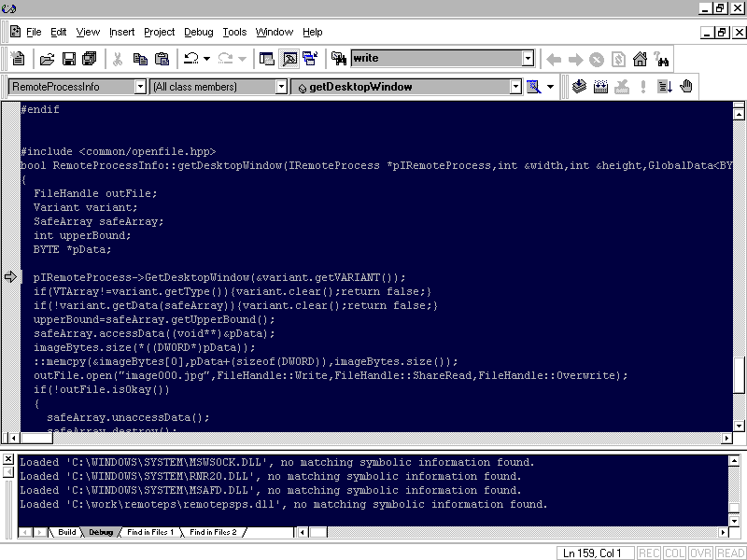747x560 pixels.
Task: Click the Open file icon
Action: (x=47, y=59)
